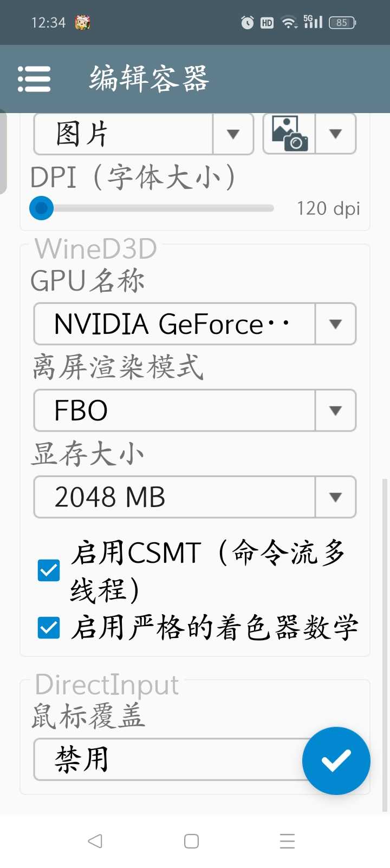Open the Android recent apps icon
Viewport: 390px width, 868px height.
(x=287, y=840)
